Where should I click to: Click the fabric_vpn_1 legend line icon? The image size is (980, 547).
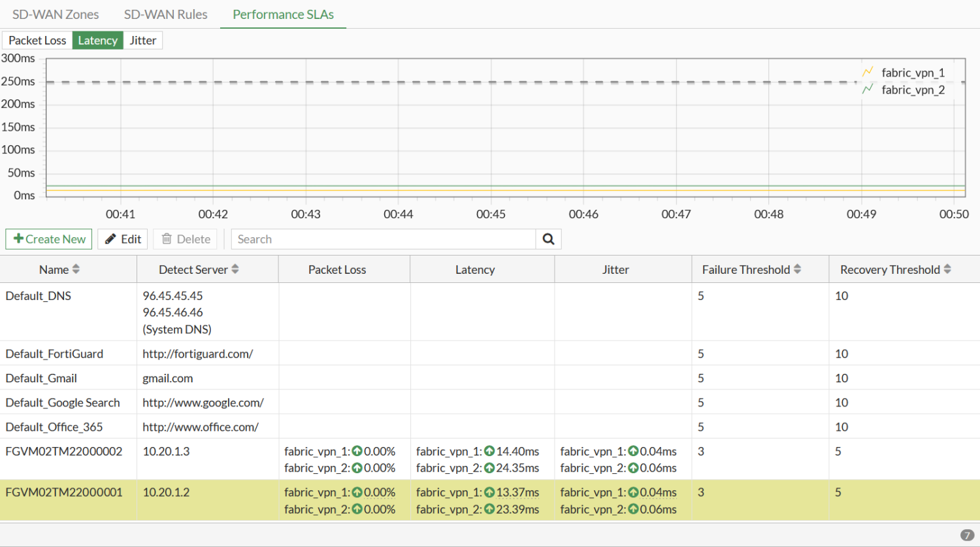[x=868, y=73]
